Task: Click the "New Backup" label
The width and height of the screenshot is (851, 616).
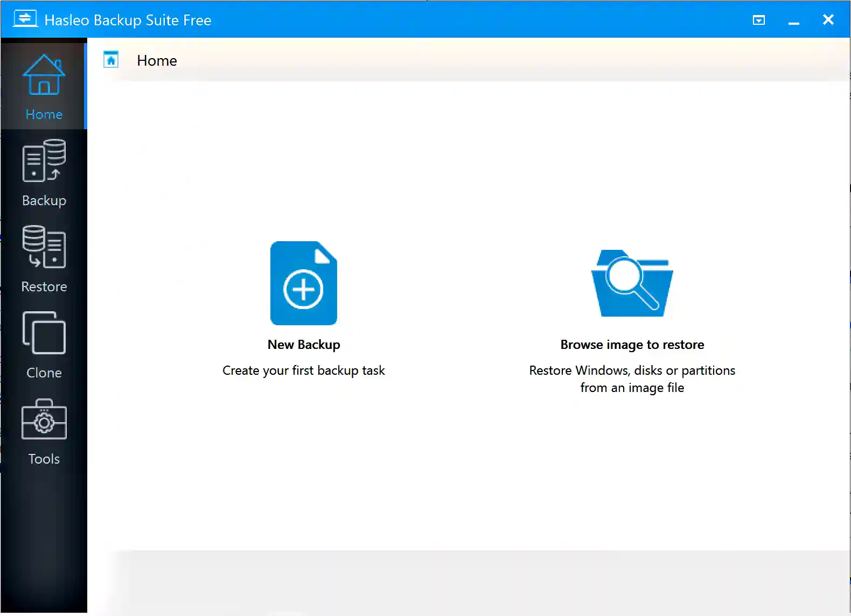Action: point(304,345)
